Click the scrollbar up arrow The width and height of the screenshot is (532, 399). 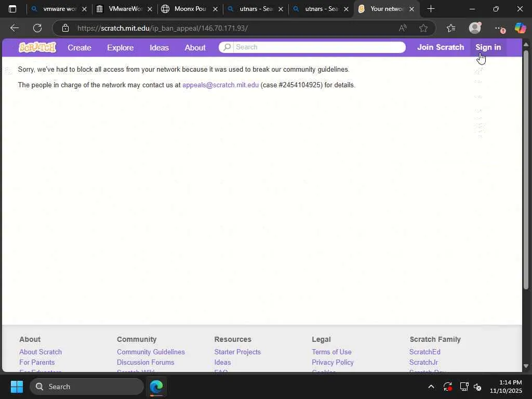526,45
